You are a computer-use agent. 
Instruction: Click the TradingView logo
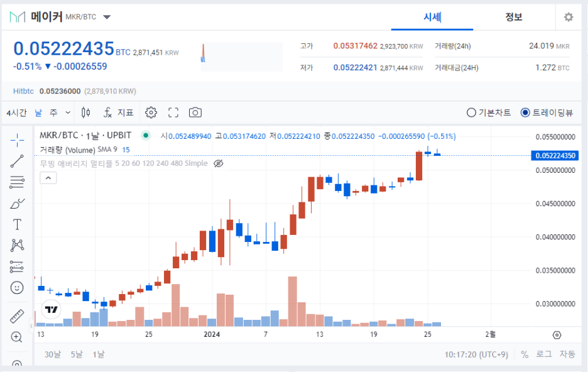[51, 309]
